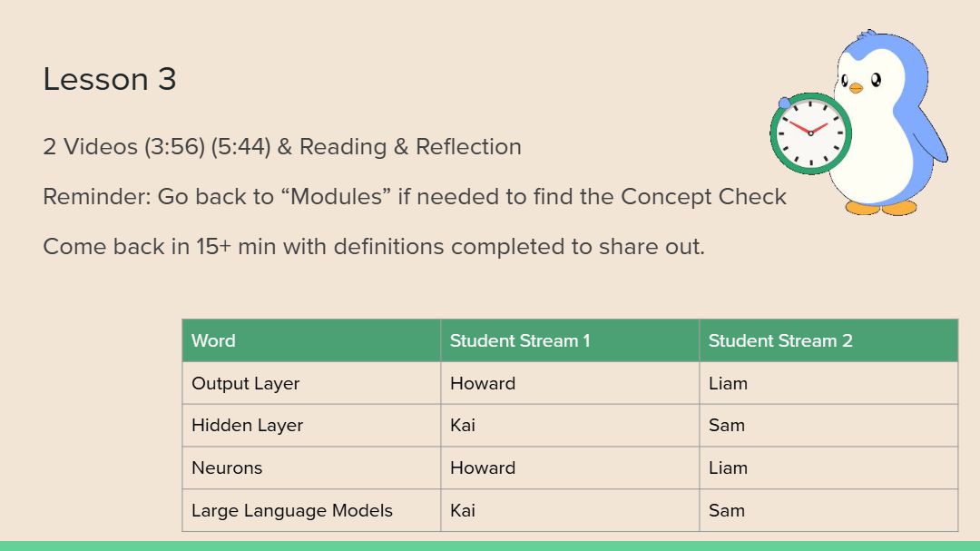Screen dimensions: 980x551
Task: Select Kai's cell in the Hidden Layer row
Action: (570, 426)
